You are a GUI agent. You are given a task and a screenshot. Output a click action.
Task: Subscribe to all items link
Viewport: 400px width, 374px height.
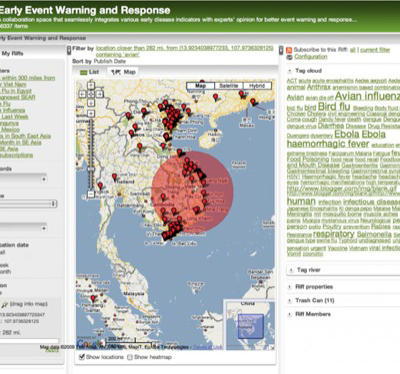(353, 50)
